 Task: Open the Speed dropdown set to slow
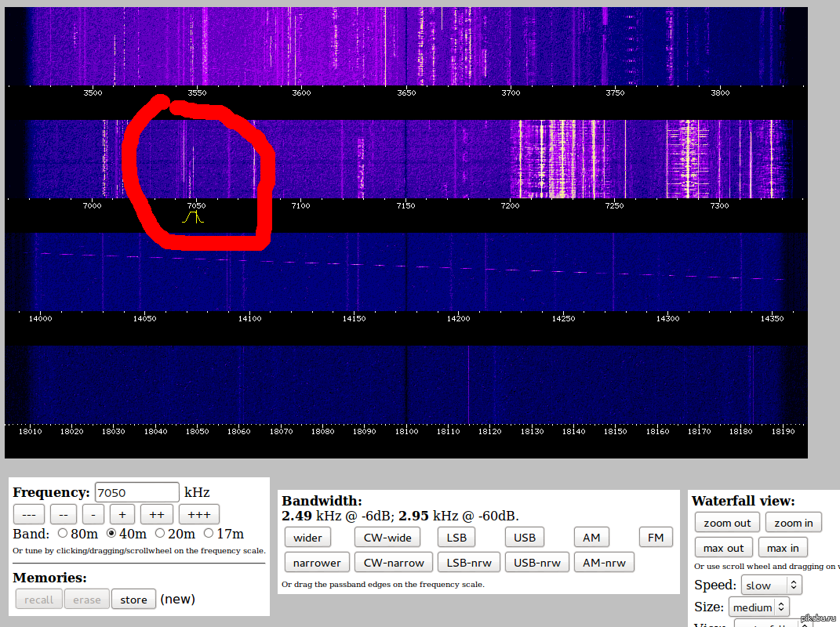(771, 585)
